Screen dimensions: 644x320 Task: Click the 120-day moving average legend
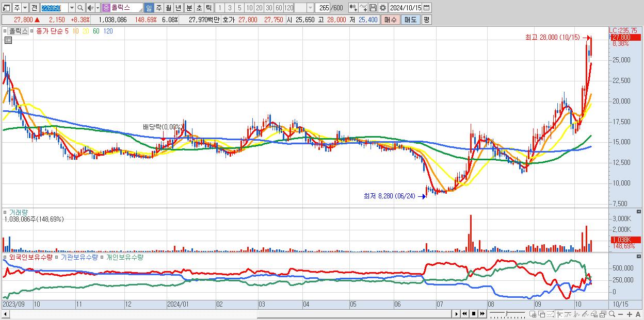[x=108, y=31]
